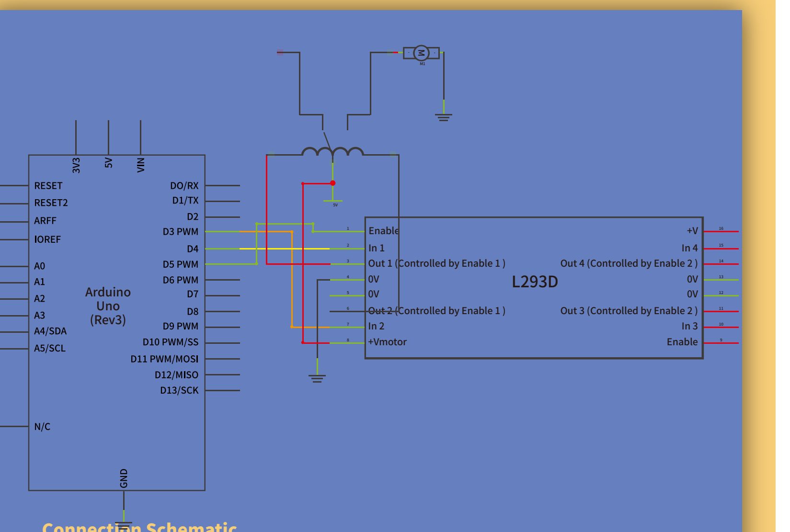
Task: Click the D5 PWM pin label
Action: (181, 264)
